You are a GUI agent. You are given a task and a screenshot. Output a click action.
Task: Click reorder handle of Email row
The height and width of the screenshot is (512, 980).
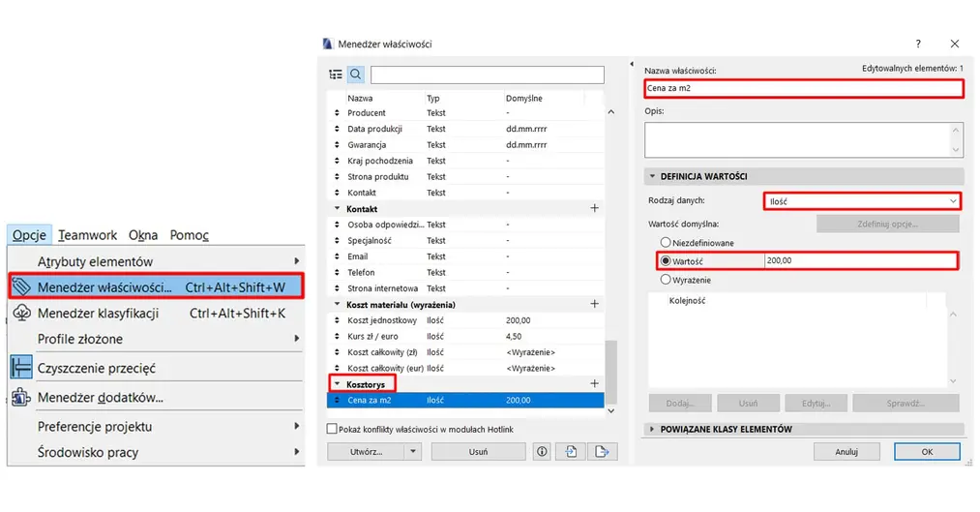[337, 256]
